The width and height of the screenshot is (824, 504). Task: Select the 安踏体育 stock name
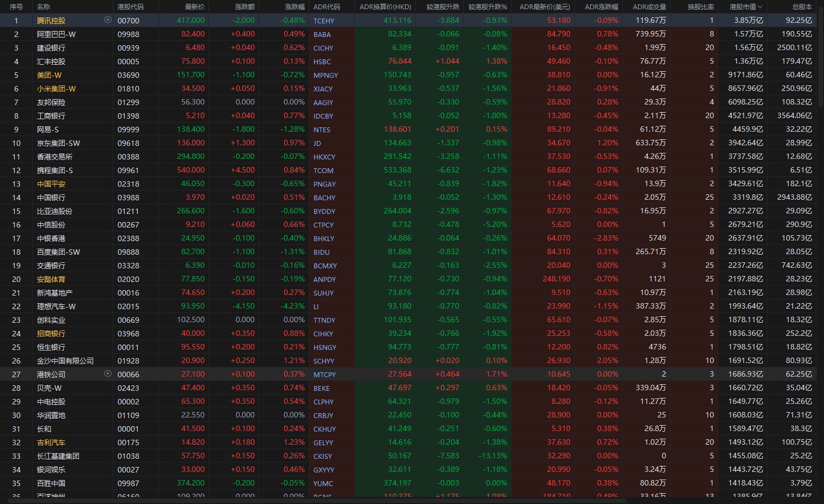click(x=51, y=279)
